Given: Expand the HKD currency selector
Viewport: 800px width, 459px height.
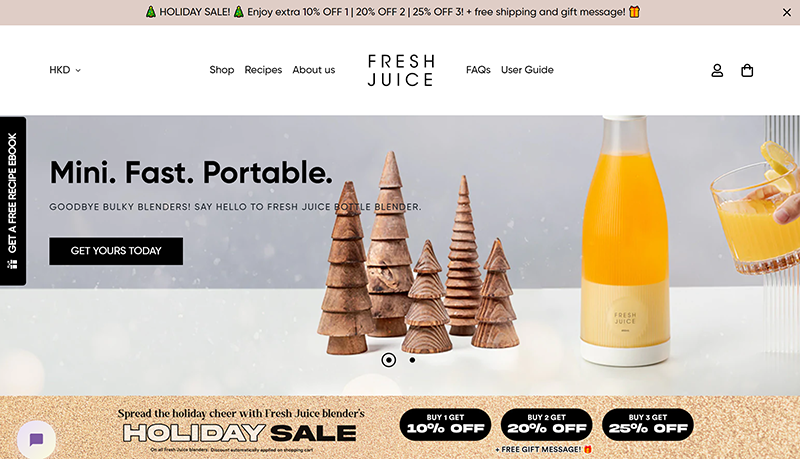Looking at the screenshot, I should (x=65, y=70).
